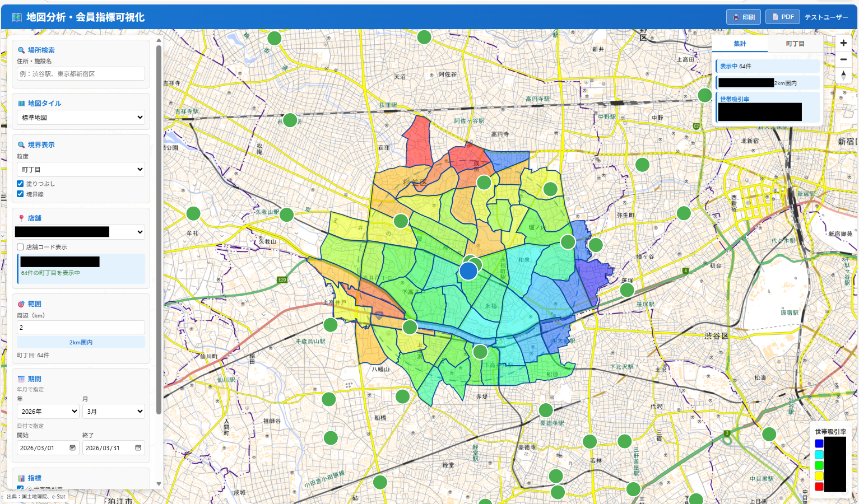Enable the 店舗コード表示 checkbox
Image resolution: width=859 pixels, height=504 pixels.
pos(20,247)
